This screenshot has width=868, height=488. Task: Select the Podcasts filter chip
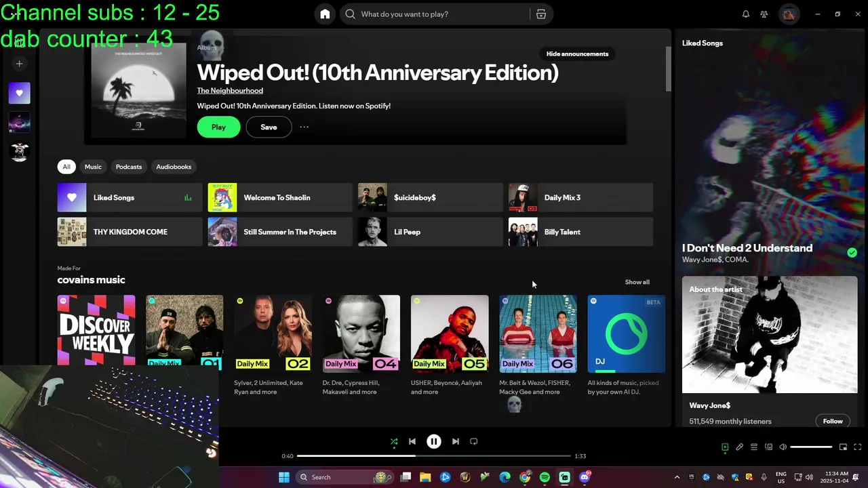tap(129, 167)
